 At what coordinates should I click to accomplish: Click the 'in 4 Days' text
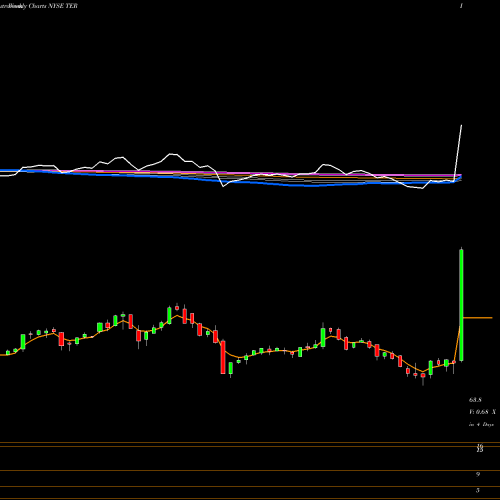tap(481, 424)
